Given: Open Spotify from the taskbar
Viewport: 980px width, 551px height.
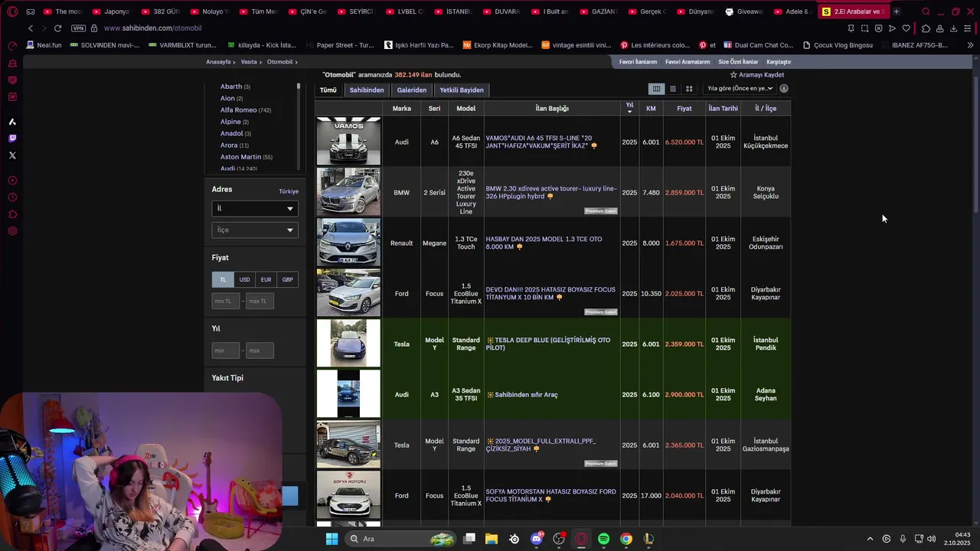Looking at the screenshot, I should (603, 539).
